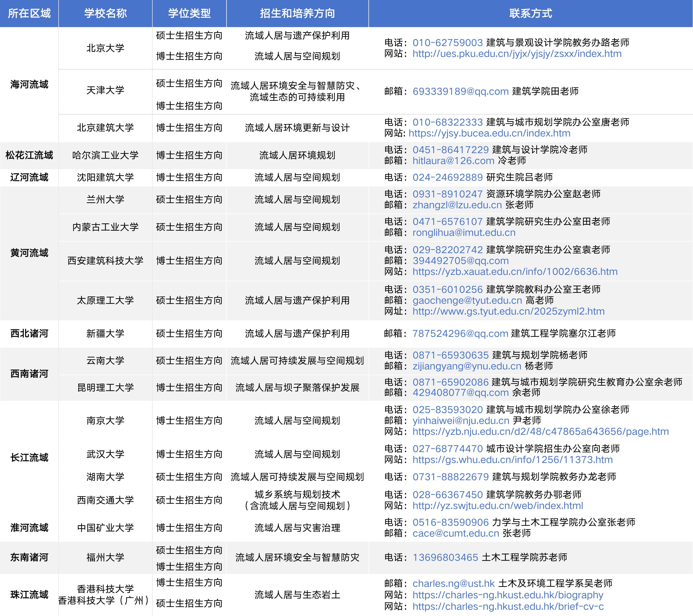693x616 pixels.
Task: Click phone number 0351-6010256
Action: coord(447,289)
